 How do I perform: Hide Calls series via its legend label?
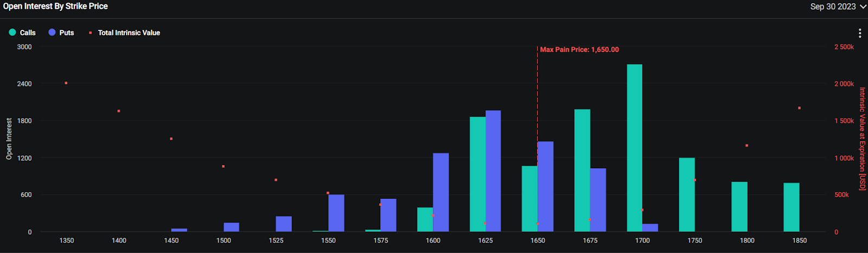point(28,33)
